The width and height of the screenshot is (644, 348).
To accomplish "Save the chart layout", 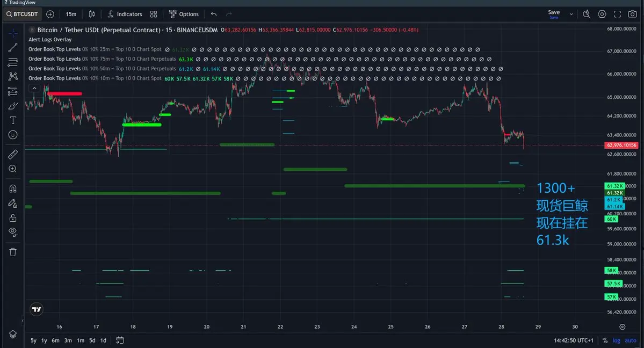I will tap(554, 14).
